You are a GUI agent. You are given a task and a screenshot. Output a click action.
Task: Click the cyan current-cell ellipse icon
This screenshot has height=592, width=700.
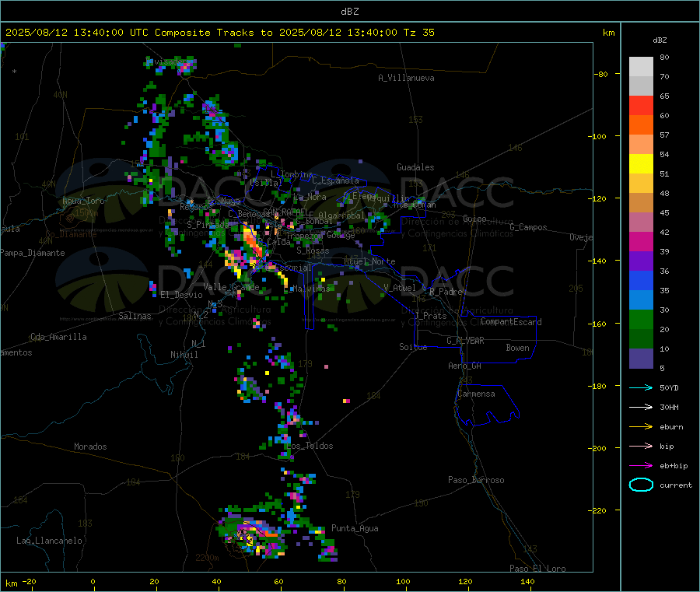click(641, 485)
